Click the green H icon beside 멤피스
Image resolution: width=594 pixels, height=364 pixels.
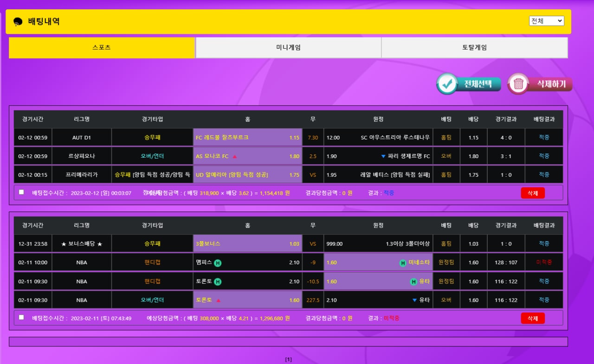218,263
